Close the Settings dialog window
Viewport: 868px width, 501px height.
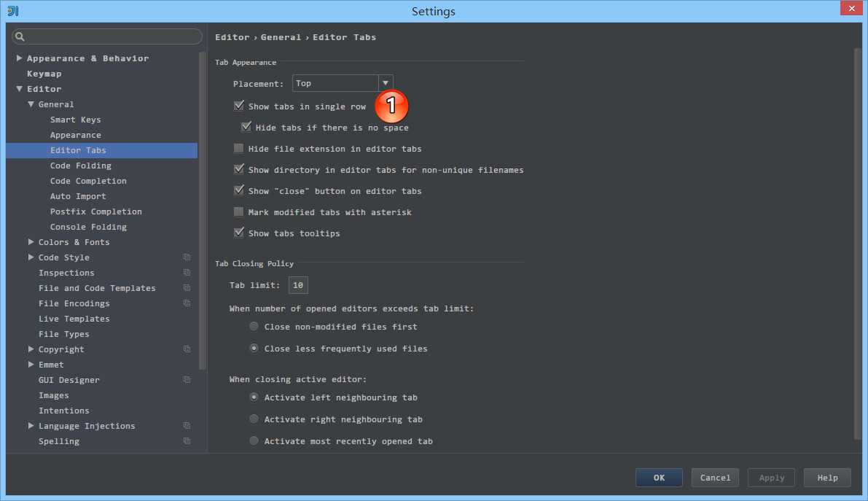pyautogui.click(x=851, y=8)
